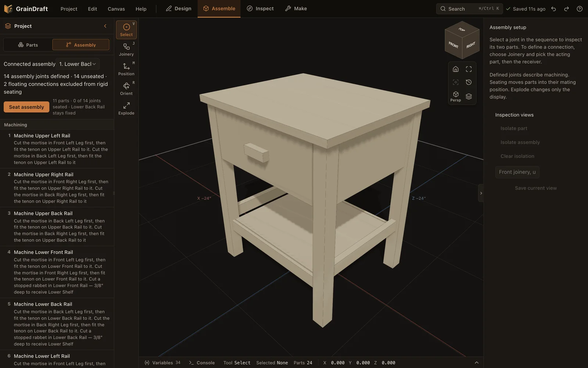Open the Canvas menu

click(x=116, y=9)
